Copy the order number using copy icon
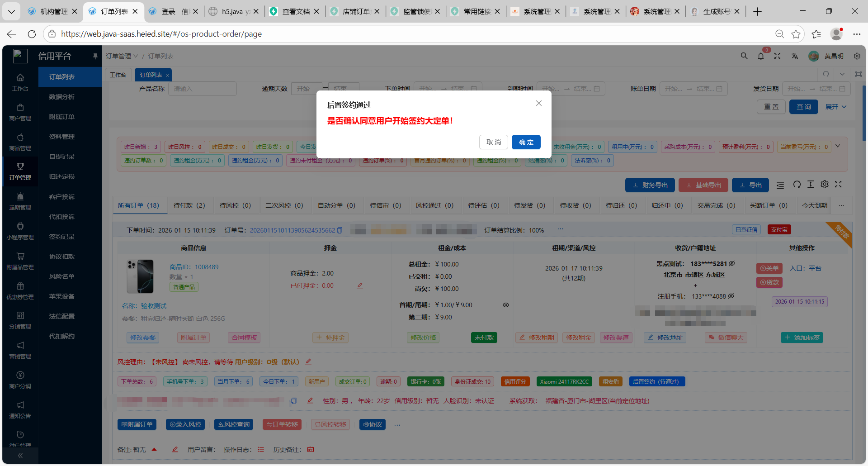Viewport: 868px width, 466px height. click(x=340, y=230)
